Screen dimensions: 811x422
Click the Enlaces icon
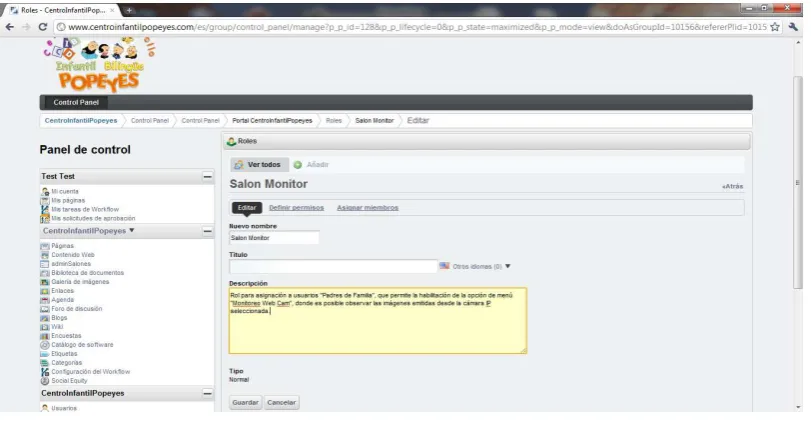[45, 291]
